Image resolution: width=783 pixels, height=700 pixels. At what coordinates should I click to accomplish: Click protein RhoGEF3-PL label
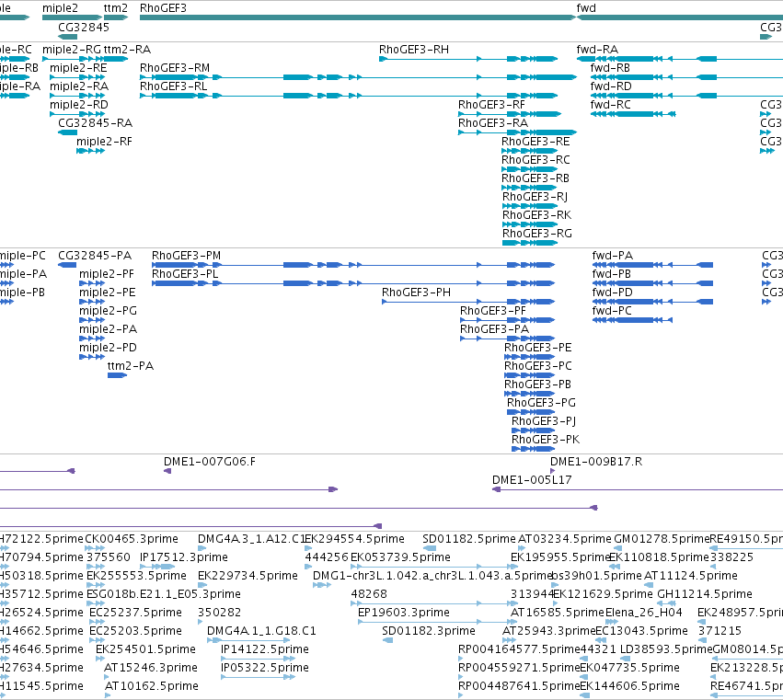(x=185, y=275)
